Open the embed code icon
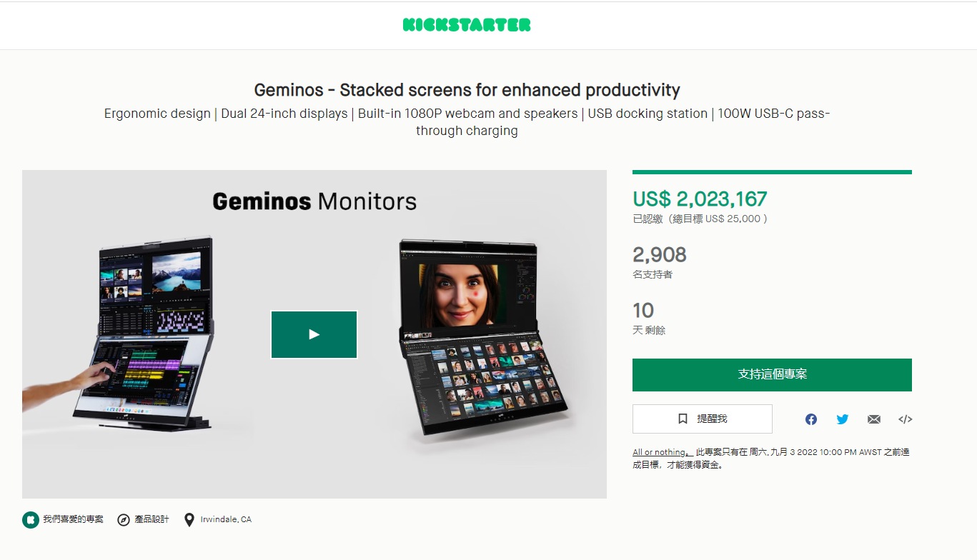This screenshot has width=977, height=560. point(906,419)
